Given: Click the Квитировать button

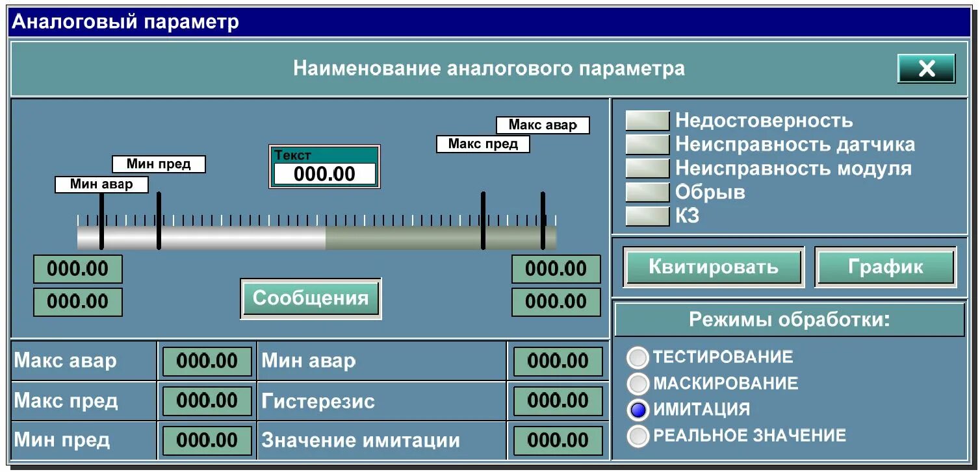Looking at the screenshot, I should (714, 267).
